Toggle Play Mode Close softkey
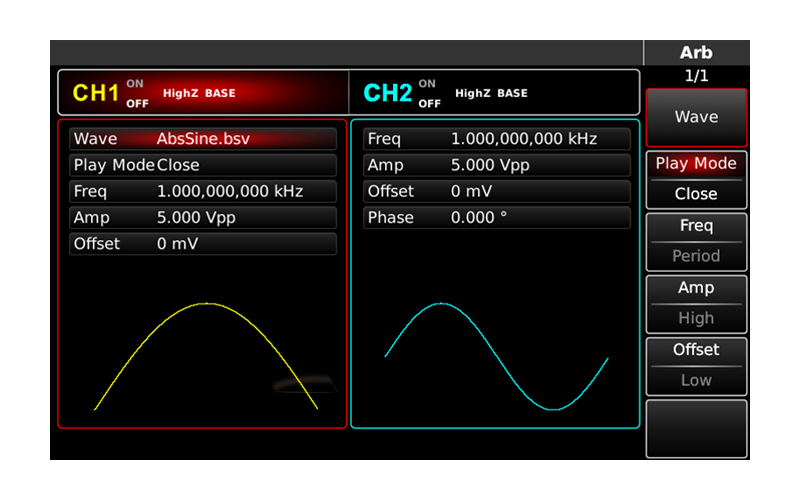 point(696,180)
